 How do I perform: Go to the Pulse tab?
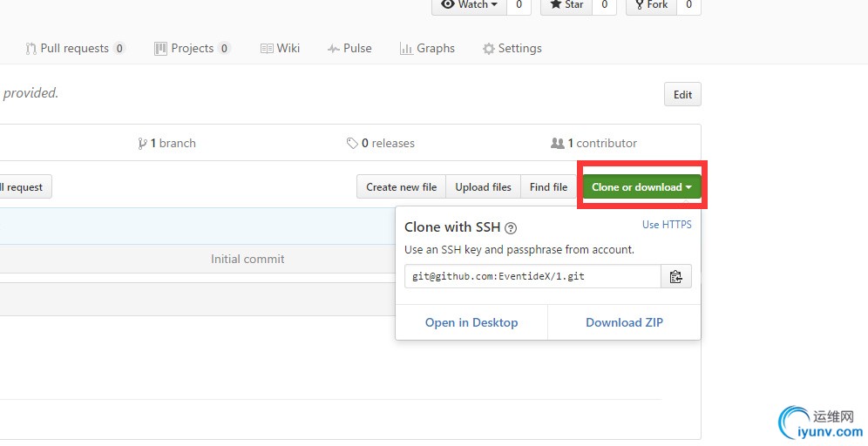[349, 49]
